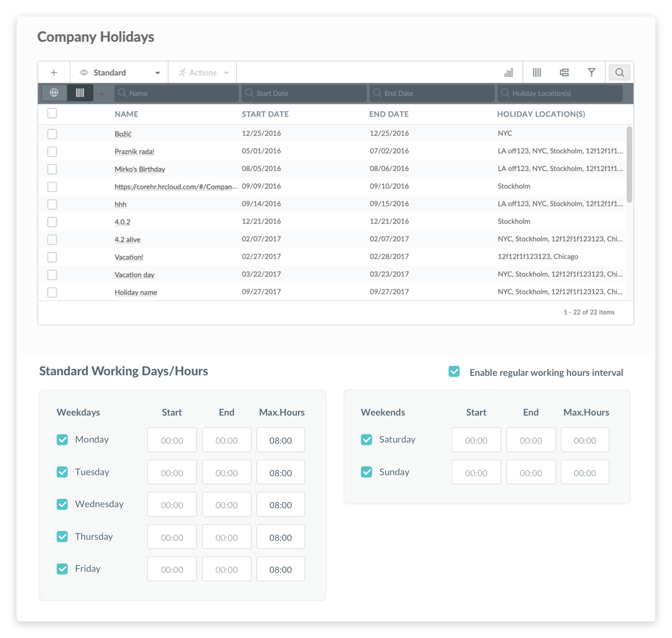The image size is (672, 638).
Task: Select the grouping icon next to the columns icon
Action: (x=564, y=72)
